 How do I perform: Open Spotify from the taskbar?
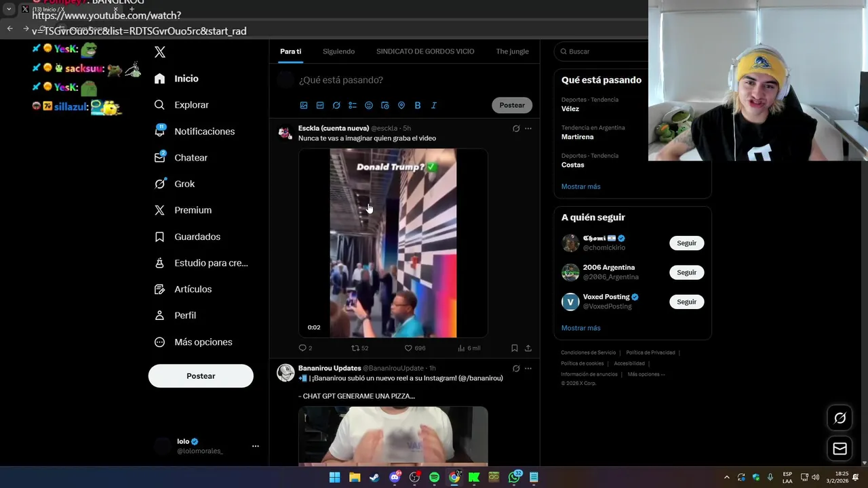tap(434, 477)
